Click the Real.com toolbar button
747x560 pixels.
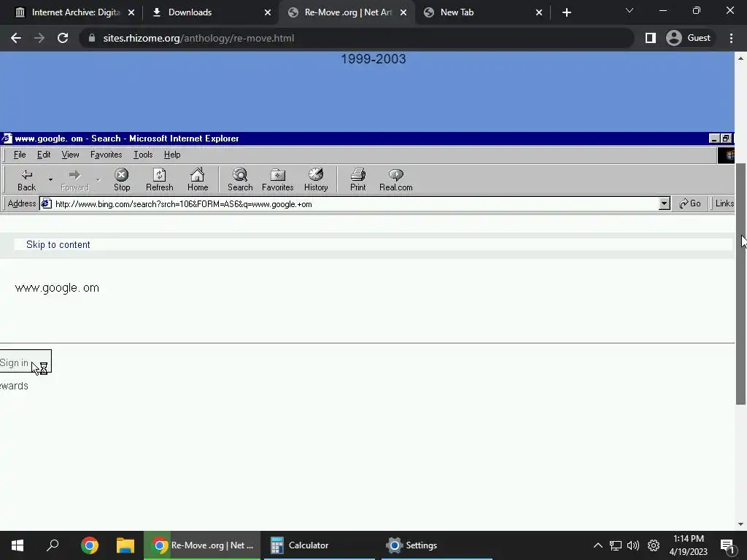[x=396, y=179]
